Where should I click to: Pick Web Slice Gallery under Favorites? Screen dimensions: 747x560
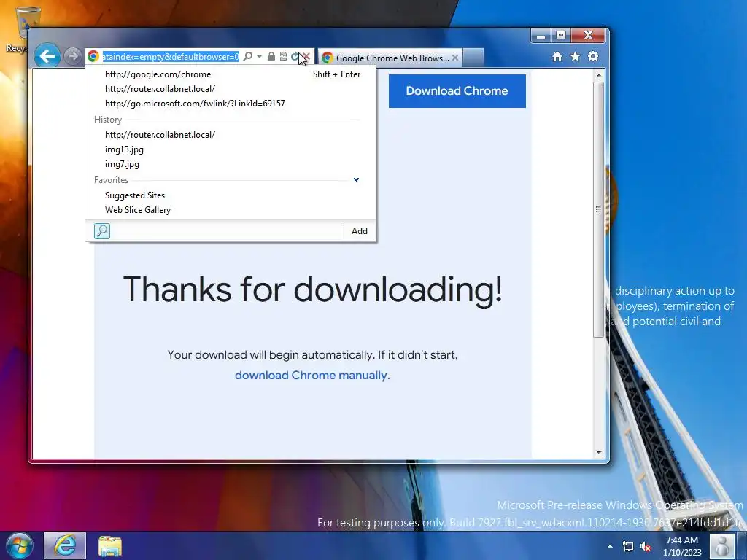click(x=231, y=210)
